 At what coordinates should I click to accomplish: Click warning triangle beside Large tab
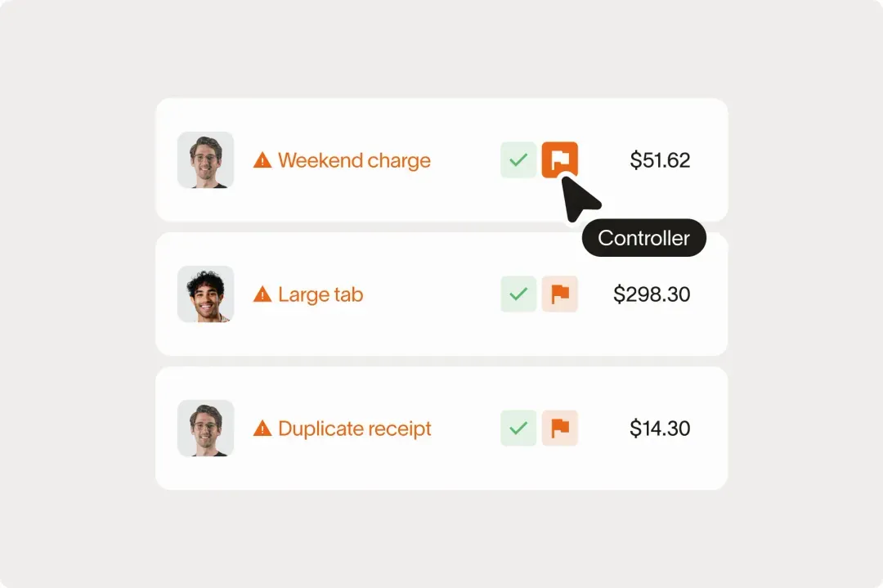pyautogui.click(x=262, y=294)
